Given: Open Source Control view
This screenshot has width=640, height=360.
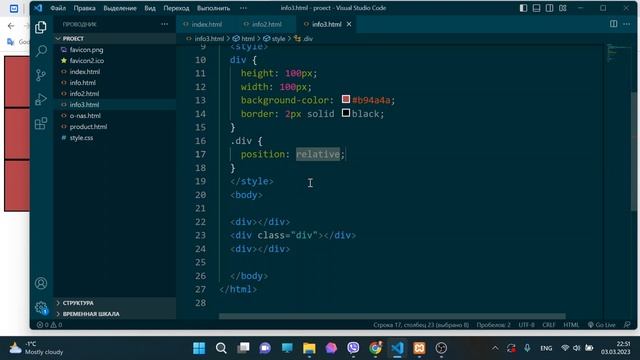Looking at the screenshot, I should tap(41, 75).
